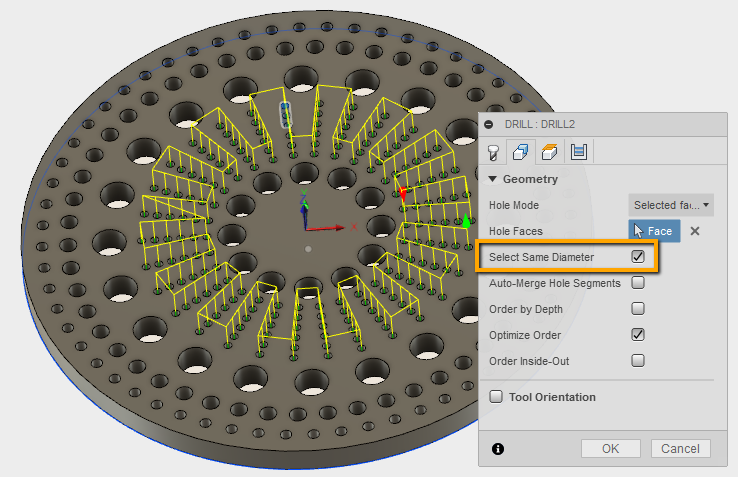Screen dimensions: 738x477
Task: Enable Order by Depth option
Action: click(637, 309)
